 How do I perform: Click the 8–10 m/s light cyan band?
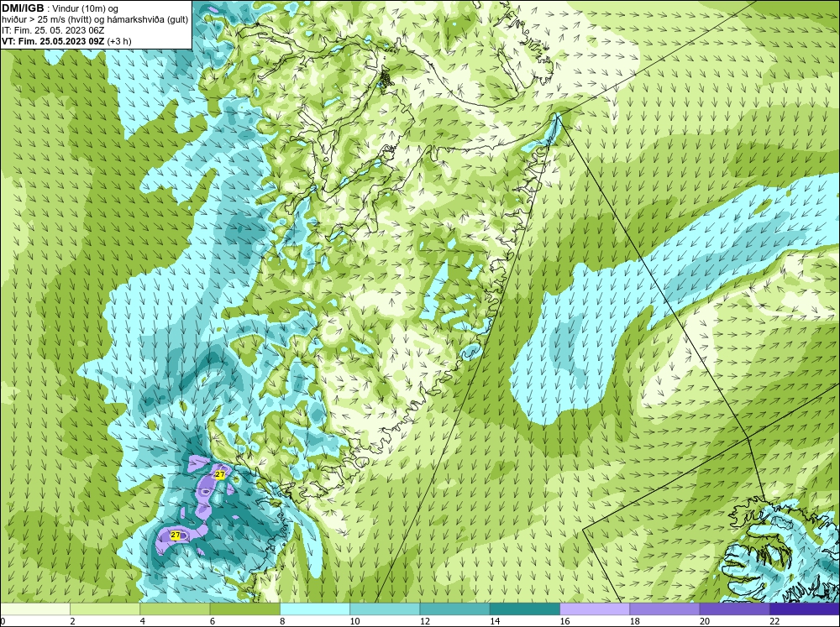click(x=315, y=609)
